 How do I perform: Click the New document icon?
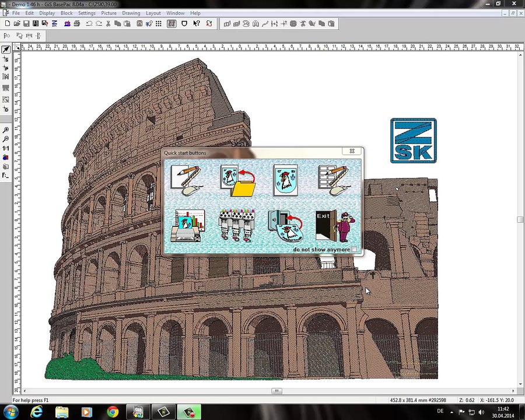8,24
